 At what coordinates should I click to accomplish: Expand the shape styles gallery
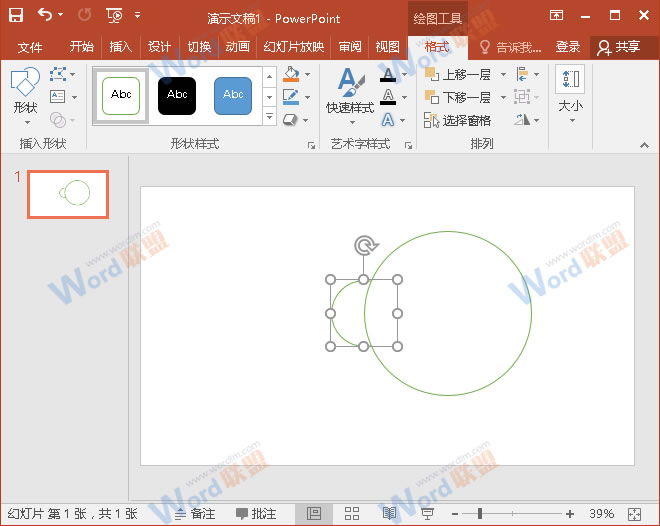click(269, 117)
